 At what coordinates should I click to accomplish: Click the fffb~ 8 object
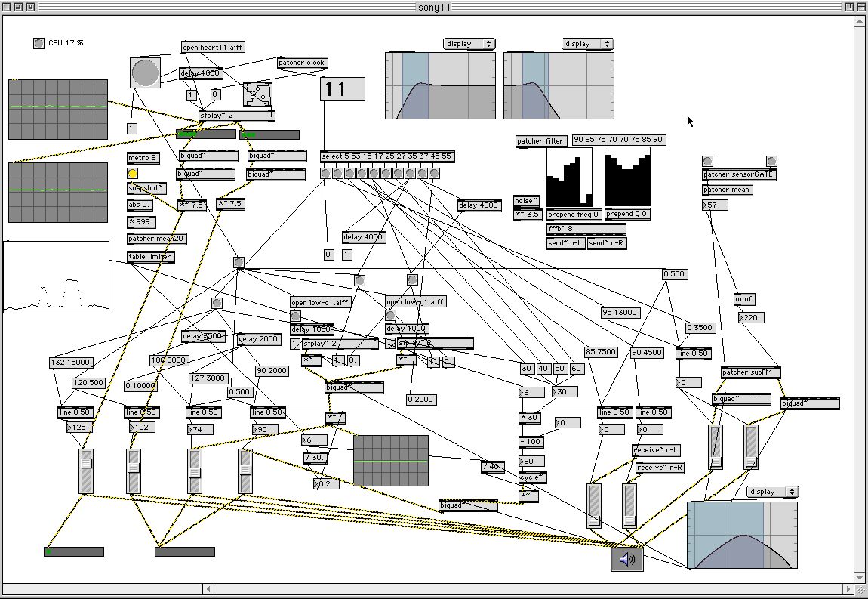tap(586, 229)
